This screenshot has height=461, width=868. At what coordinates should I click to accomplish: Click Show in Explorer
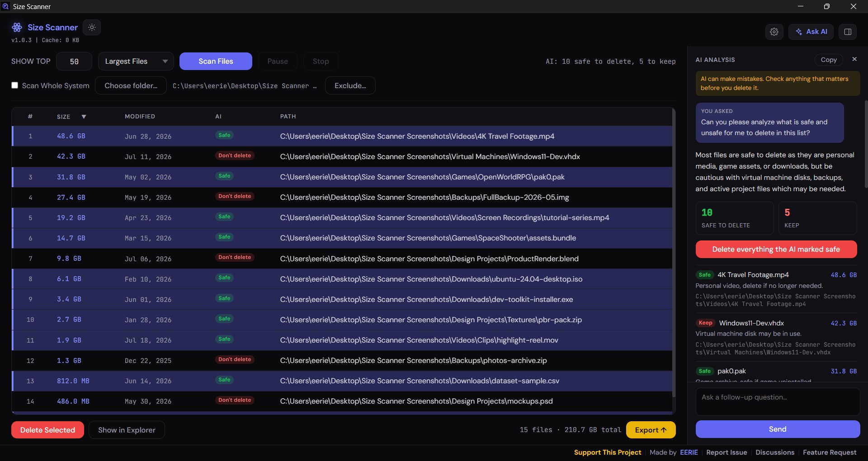tap(127, 430)
